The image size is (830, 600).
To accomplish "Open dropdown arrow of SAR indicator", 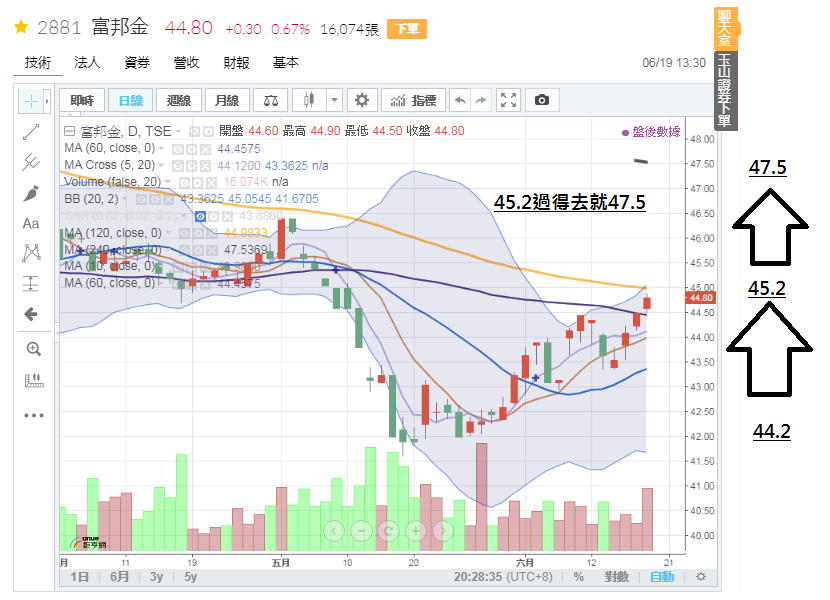I will pos(184,216).
